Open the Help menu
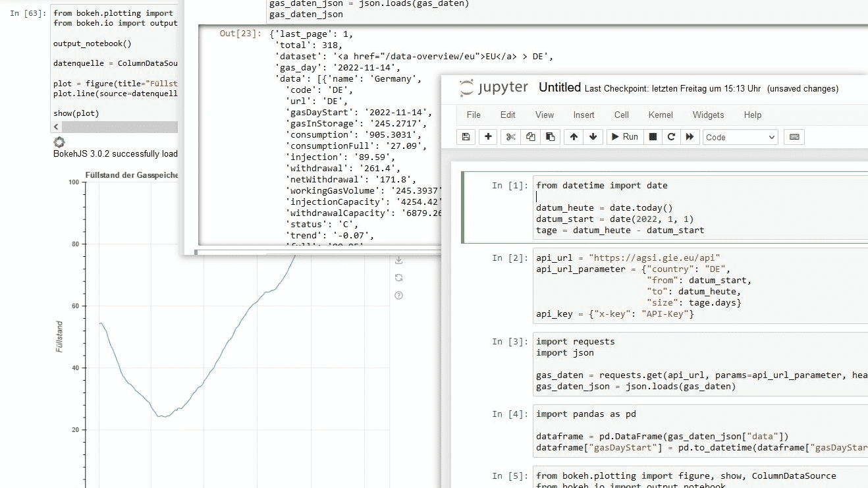This screenshot has width=868, height=488. tap(753, 115)
